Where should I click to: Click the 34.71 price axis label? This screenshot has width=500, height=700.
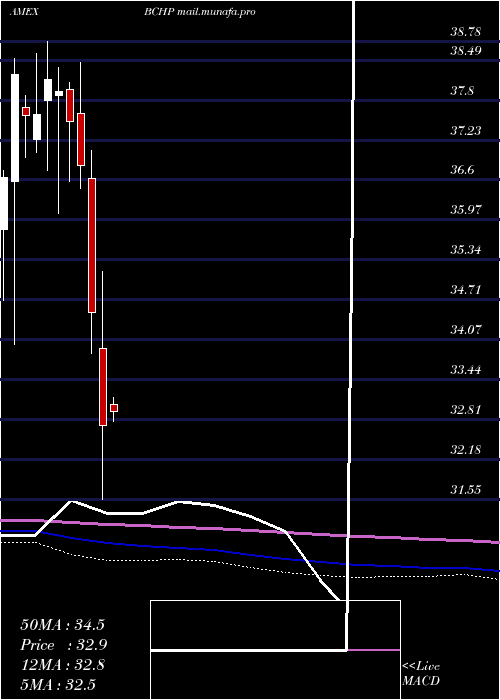[x=465, y=290]
